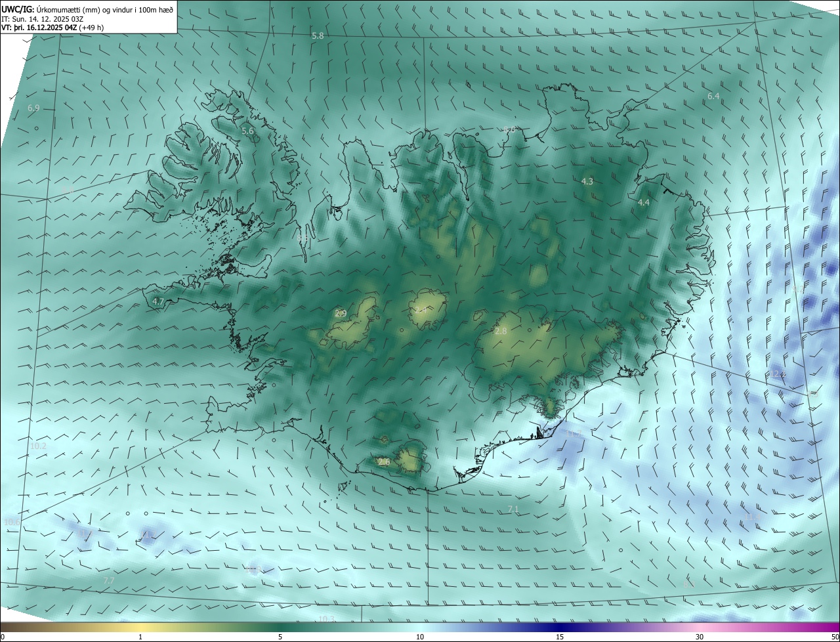Click the 5.6 value over the Westfjords
Image resolution: width=840 pixels, height=642 pixels.
pyautogui.click(x=247, y=131)
